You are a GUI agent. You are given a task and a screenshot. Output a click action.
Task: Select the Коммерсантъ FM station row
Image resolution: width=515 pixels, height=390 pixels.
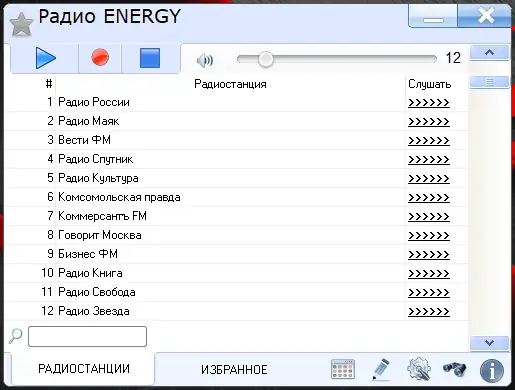coord(236,216)
